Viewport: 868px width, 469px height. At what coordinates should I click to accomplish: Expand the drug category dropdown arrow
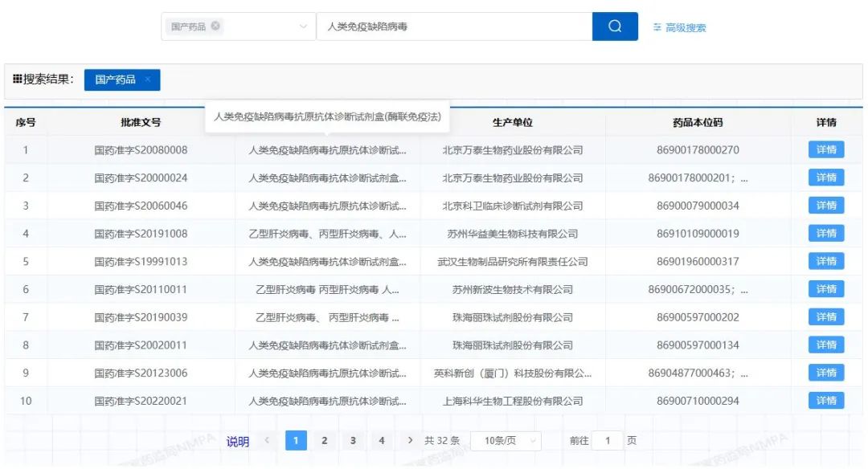303,27
